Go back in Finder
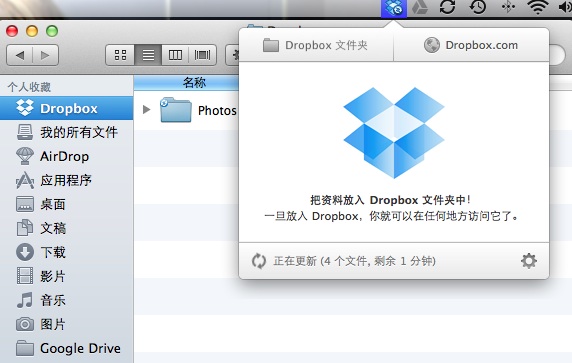Viewport: 572px width, 363px height. coord(20,55)
